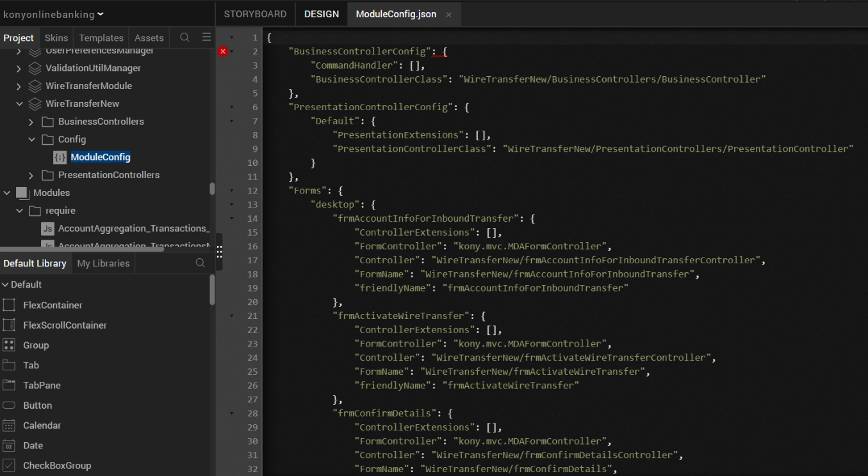This screenshot has height=476, width=868.
Task: Select the FlexContainer widget icon
Action: [x=9, y=305]
